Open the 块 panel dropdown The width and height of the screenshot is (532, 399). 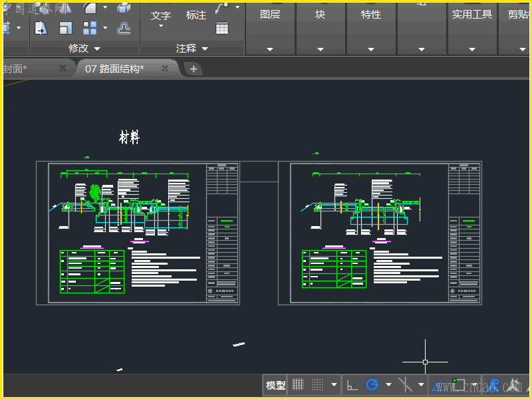[320, 49]
